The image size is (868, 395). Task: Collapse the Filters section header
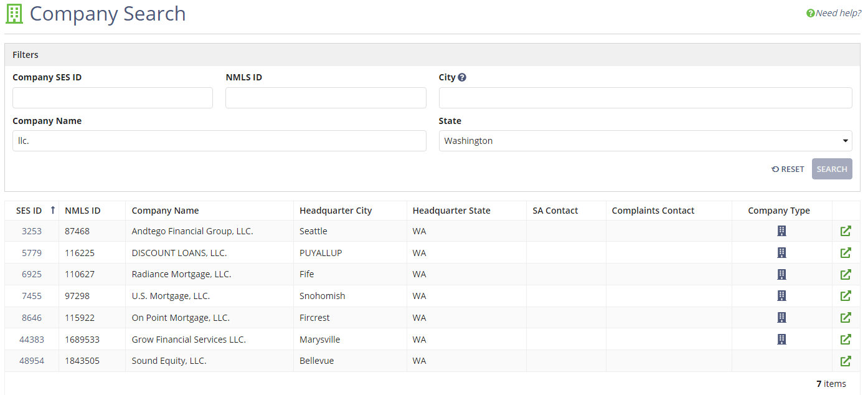pos(26,54)
